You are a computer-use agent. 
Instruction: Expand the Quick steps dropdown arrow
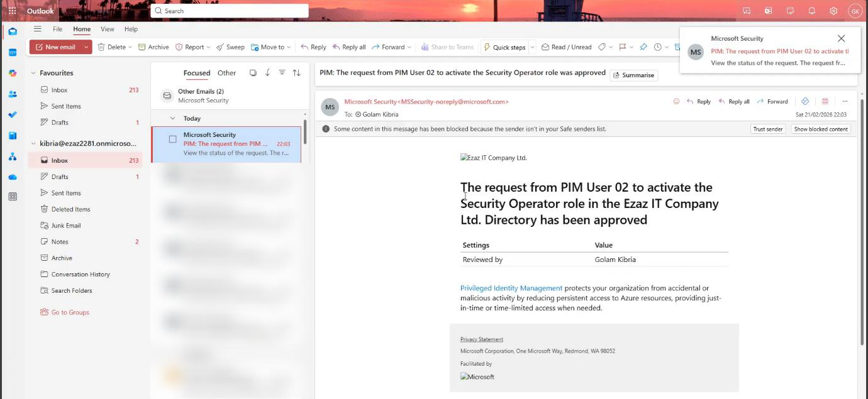click(x=532, y=47)
